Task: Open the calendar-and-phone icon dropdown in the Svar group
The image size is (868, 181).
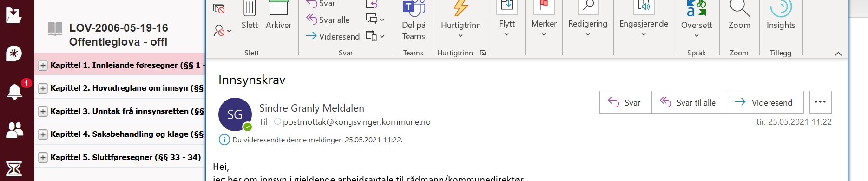Action: click(375, 36)
